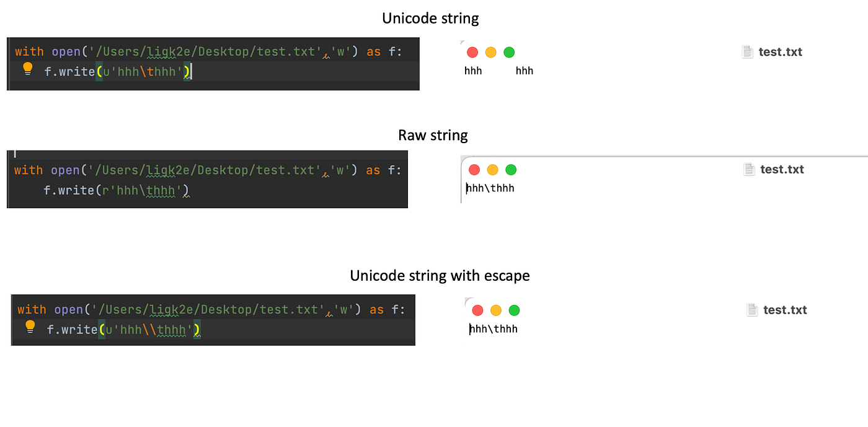Click the lightbulb intention icon in first code snippet
Image resolution: width=868 pixels, height=427 pixels.
[27, 69]
